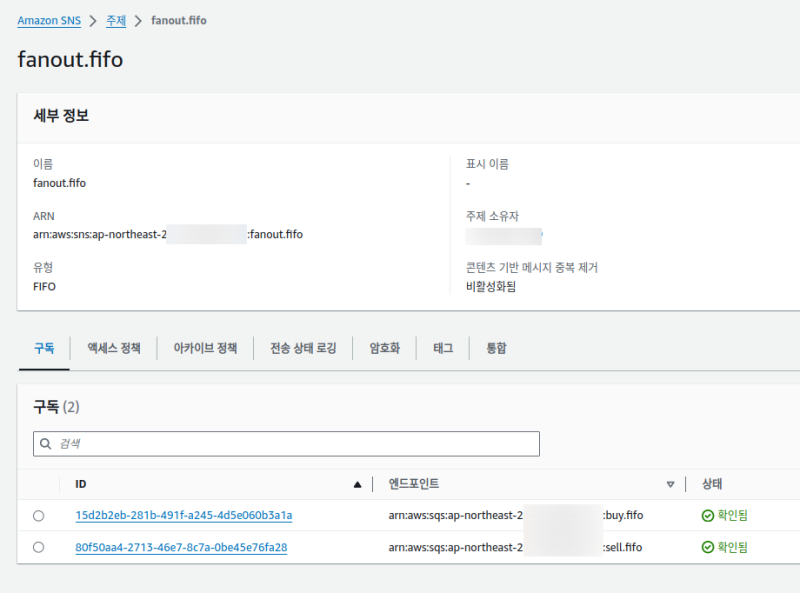Click the search magnifier icon

(46, 444)
